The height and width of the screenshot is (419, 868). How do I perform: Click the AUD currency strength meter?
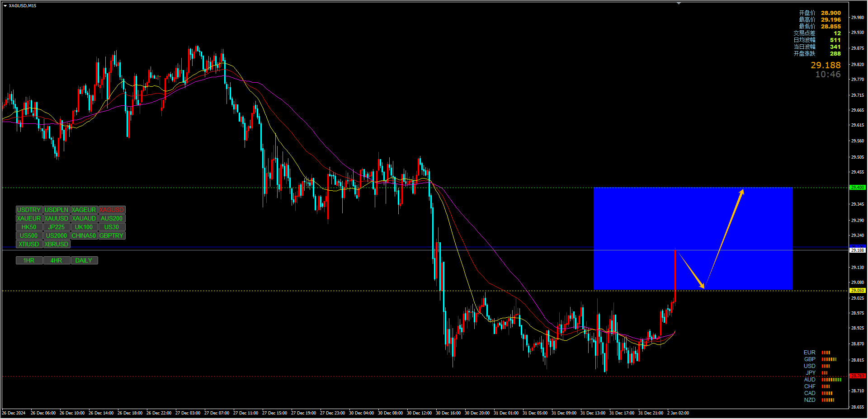click(x=831, y=380)
